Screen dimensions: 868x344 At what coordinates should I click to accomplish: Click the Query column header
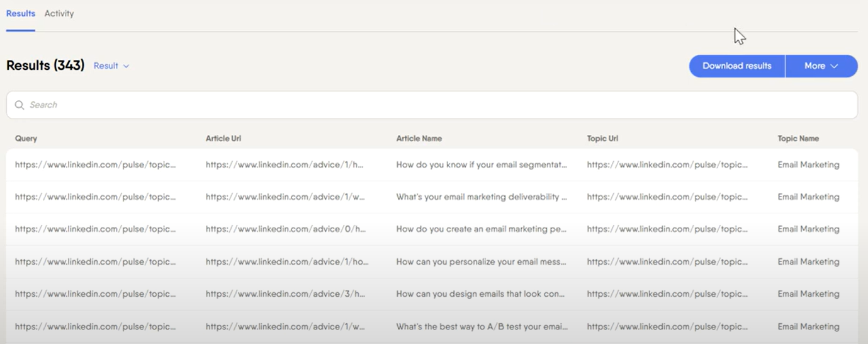point(26,138)
